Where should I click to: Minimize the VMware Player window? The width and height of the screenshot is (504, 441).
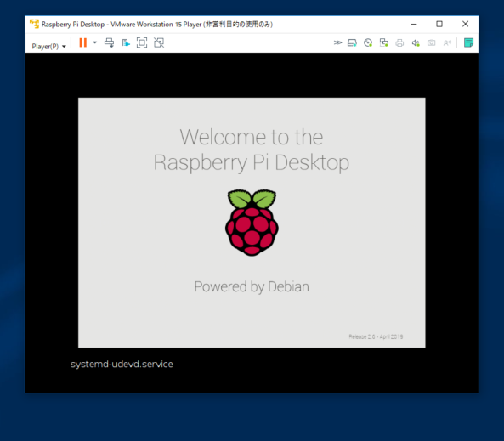414,24
